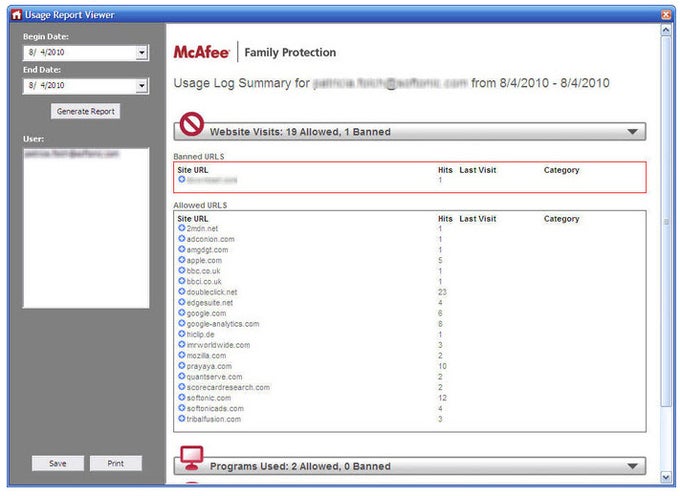Click the circle icon next to adconion.com
Image resolution: width=680 pixels, height=496 pixels.
click(x=182, y=239)
